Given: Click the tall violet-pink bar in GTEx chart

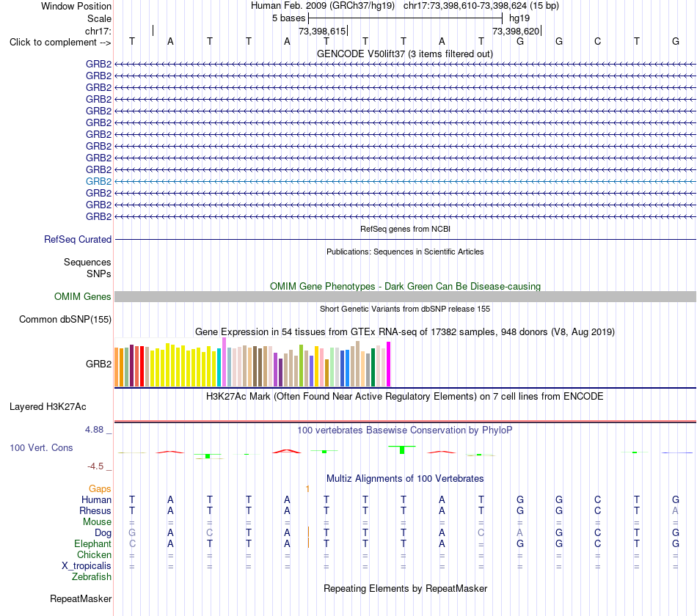Looking at the screenshot, I should coord(224,362).
